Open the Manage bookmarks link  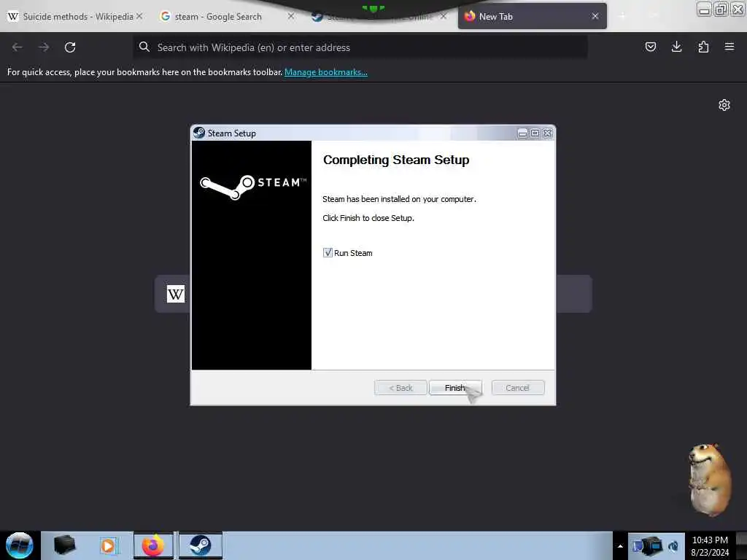click(x=326, y=72)
